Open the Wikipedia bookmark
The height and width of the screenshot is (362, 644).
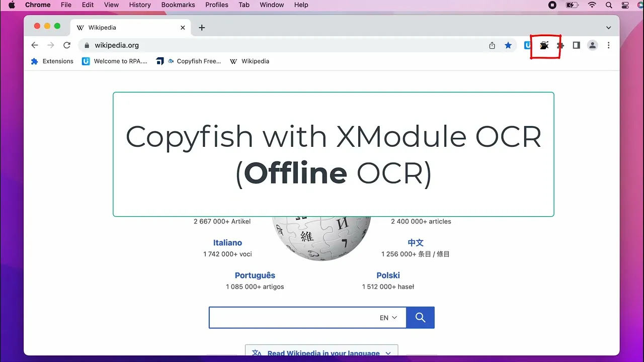[250, 61]
